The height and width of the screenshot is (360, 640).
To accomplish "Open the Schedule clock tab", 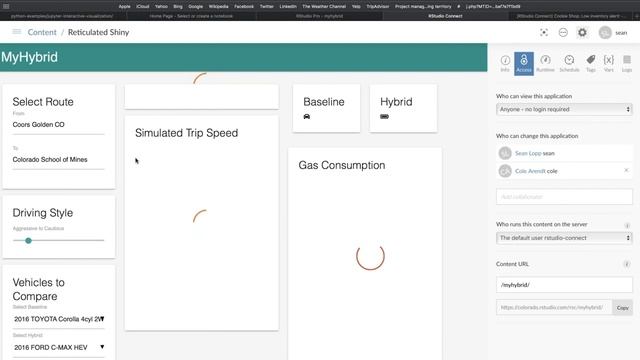I will 569,64.
